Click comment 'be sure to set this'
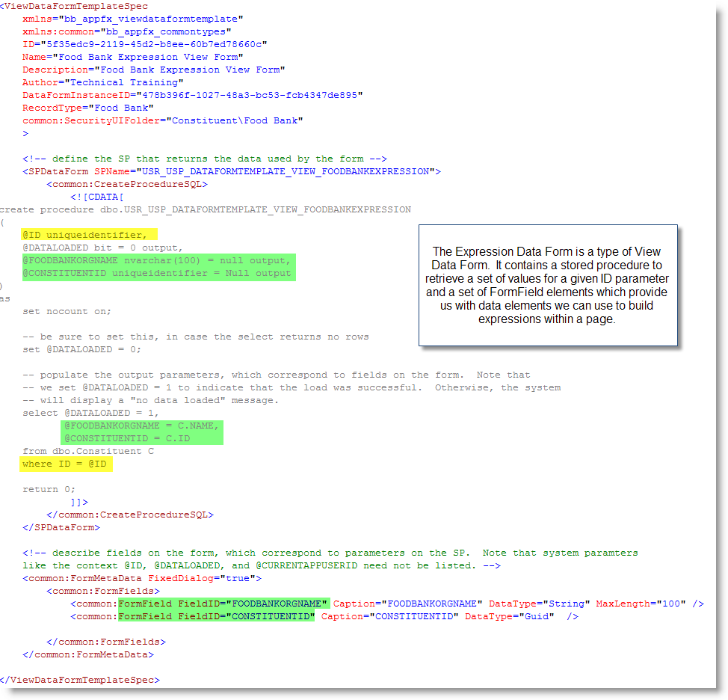 click(x=196, y=337)
